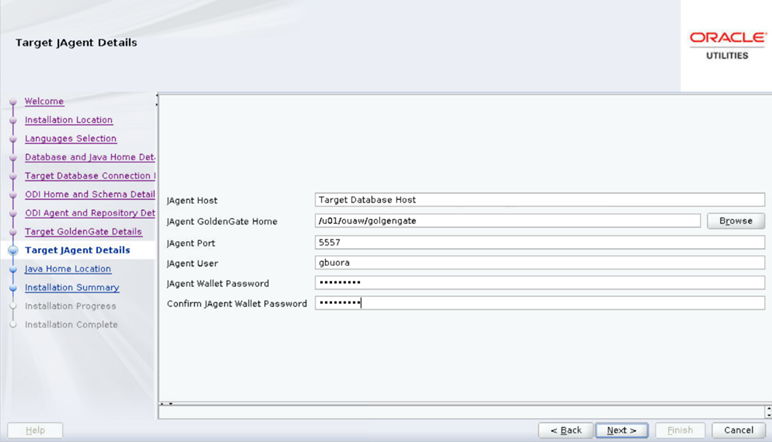Screen dimensions: 772x442
Task: Jump to Installation Summary step
Action: [x=72, y=288]
